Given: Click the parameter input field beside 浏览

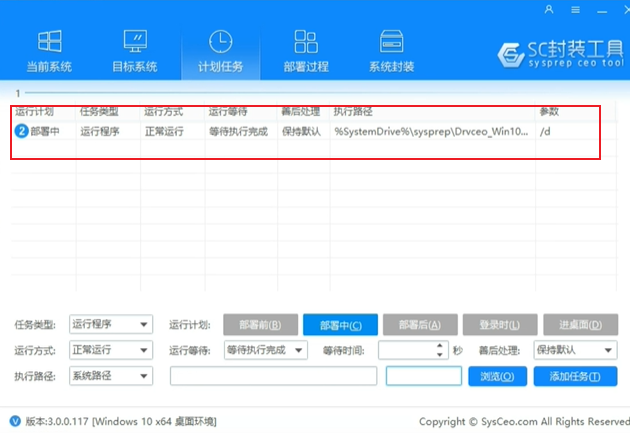Looking at the screenshot, I should 423,376.
